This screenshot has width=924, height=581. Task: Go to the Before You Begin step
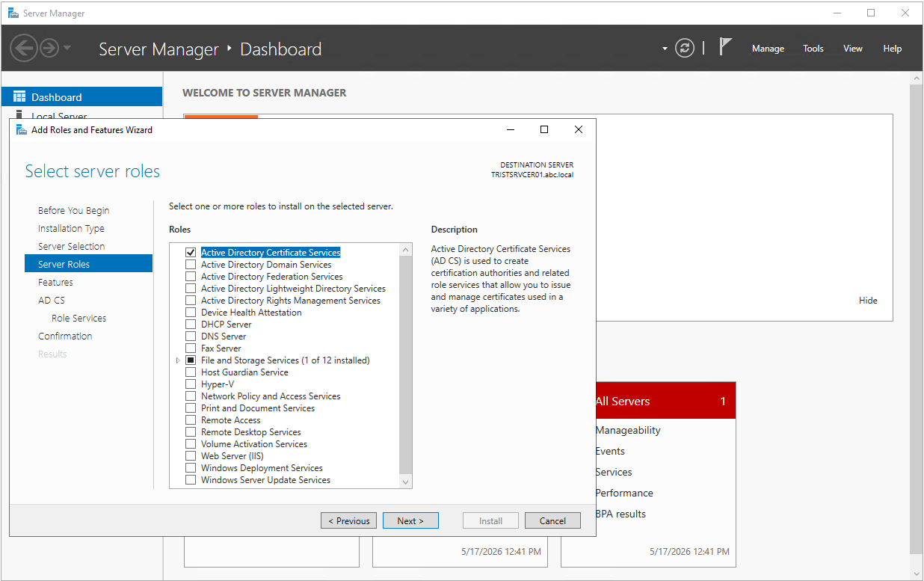coord(74,211)
